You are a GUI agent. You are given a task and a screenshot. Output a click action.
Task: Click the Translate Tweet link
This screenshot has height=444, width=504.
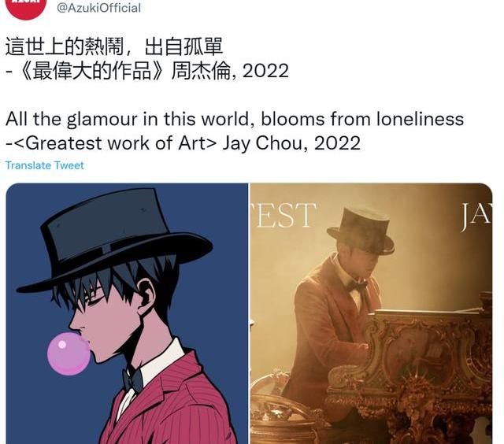[45, 165]
